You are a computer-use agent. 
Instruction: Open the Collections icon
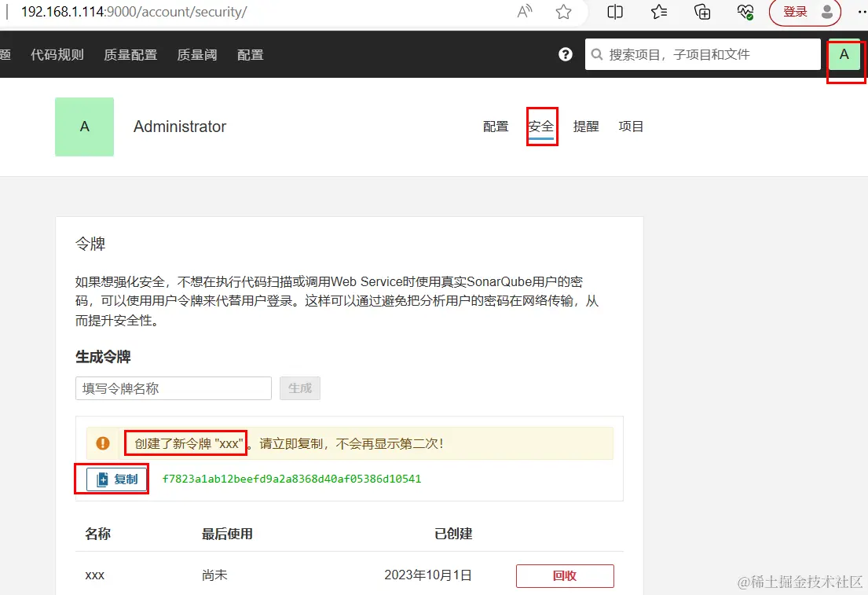tap(702, 12)
